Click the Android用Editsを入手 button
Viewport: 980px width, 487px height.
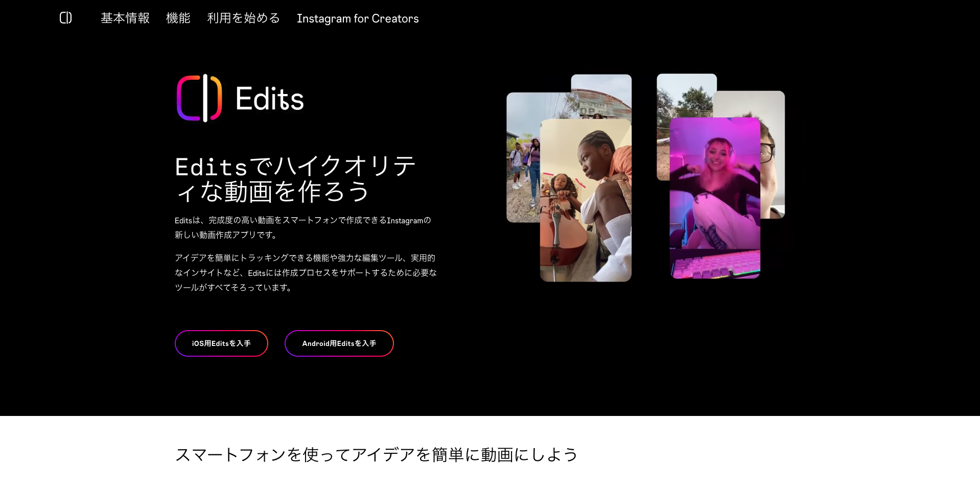[339, 343]
